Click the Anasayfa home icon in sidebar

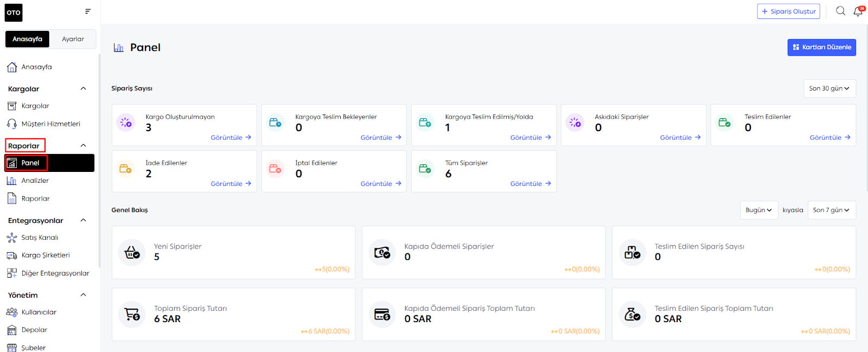12,67
